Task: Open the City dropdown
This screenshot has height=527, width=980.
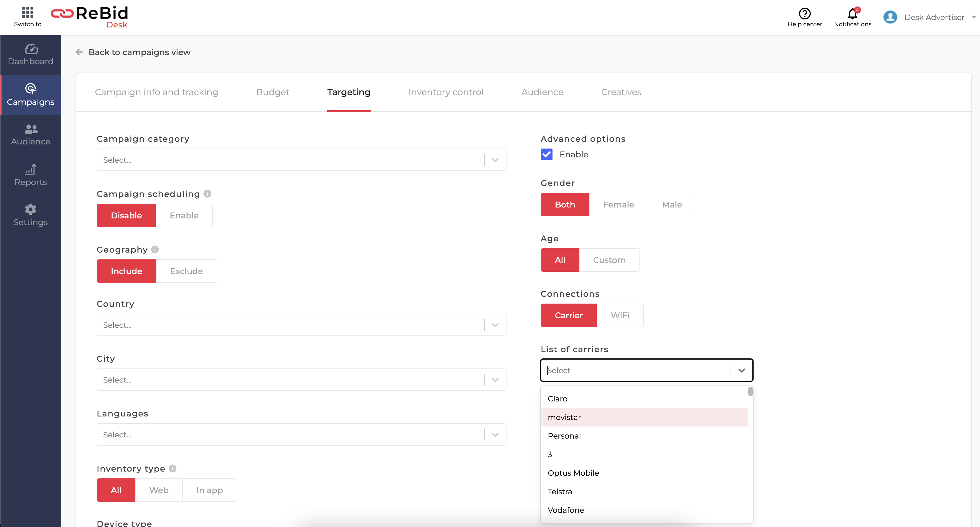Action: pyautogui.click(x=301, y=379)
